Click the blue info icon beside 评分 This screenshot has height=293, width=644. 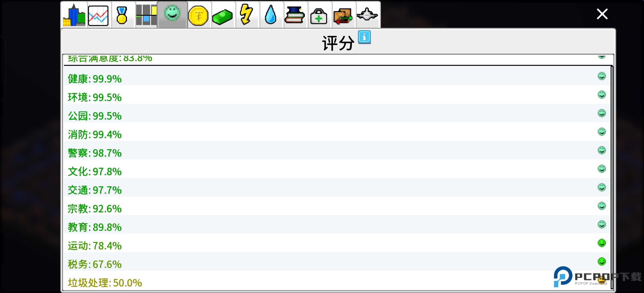tap(364, 38)
